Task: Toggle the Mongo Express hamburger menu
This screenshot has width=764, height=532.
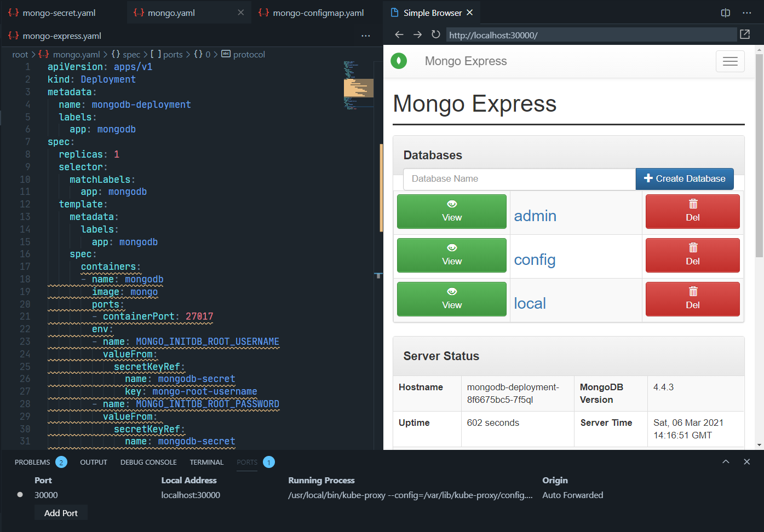Action: [x=730, y=61]
